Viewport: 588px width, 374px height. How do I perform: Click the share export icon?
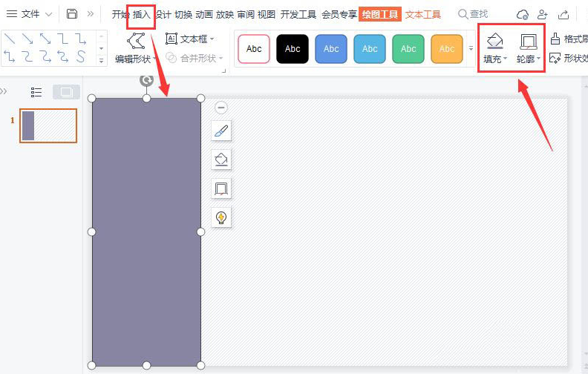563,15
